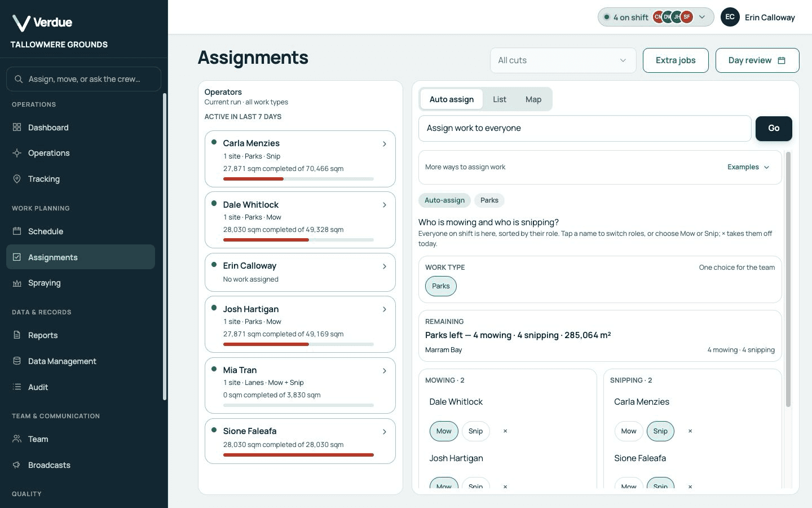Click the Verdue logo
The width and height of the screenshot is (812, 508).
[x=42, y=23]
